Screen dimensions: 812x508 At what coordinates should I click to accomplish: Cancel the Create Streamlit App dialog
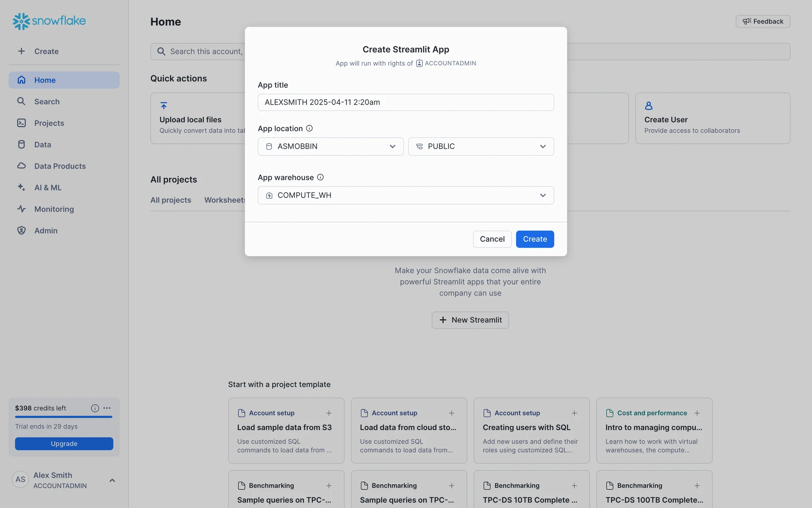click(x=492, y=239)
